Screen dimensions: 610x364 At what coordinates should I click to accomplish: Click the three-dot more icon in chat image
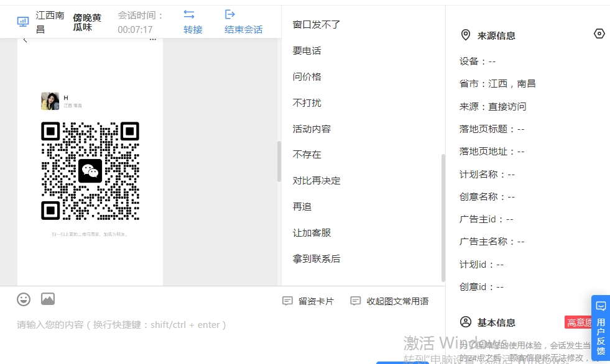(x=153, y=40)
